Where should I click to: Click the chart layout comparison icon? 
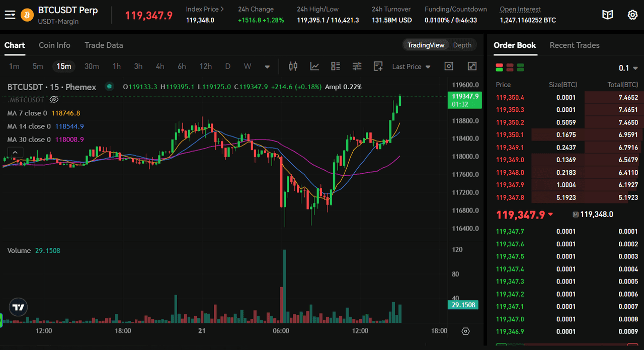336,66
